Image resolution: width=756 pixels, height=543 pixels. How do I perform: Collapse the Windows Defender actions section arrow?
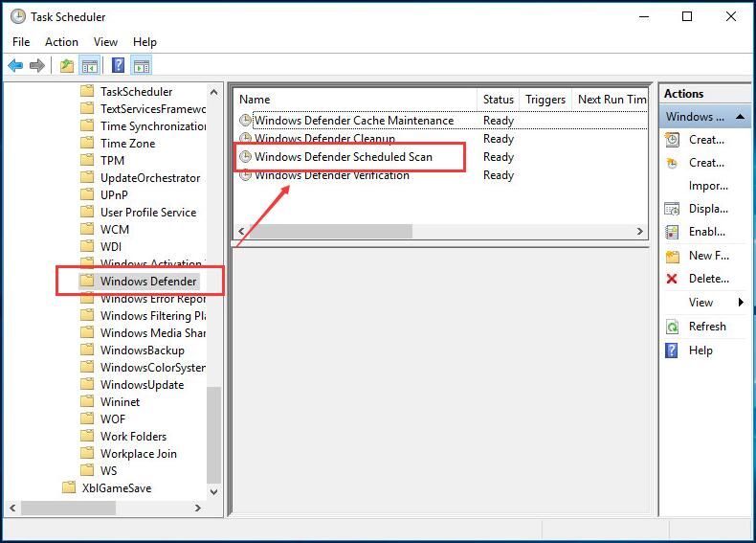743,117
